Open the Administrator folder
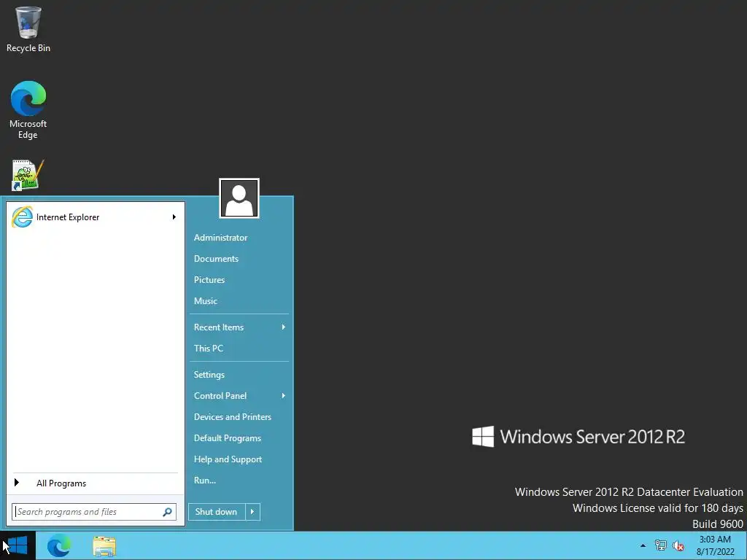747x560 pixels. click(220, 238)
